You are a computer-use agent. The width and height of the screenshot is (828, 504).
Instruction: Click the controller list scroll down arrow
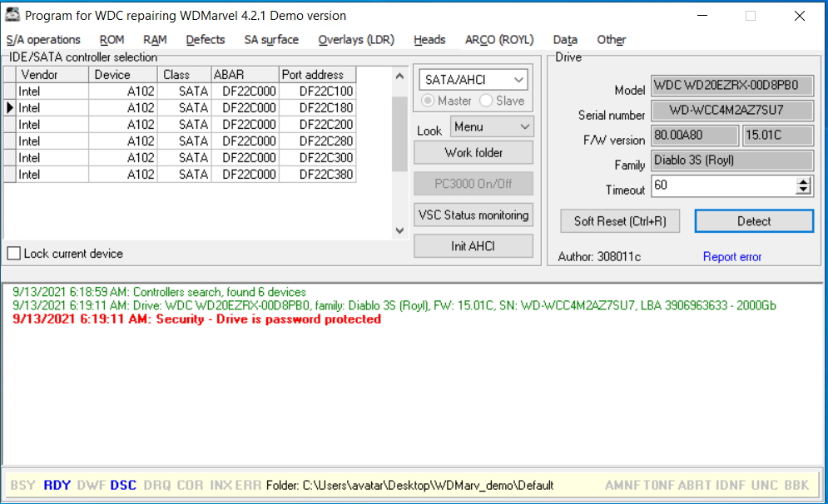(399, 230)
